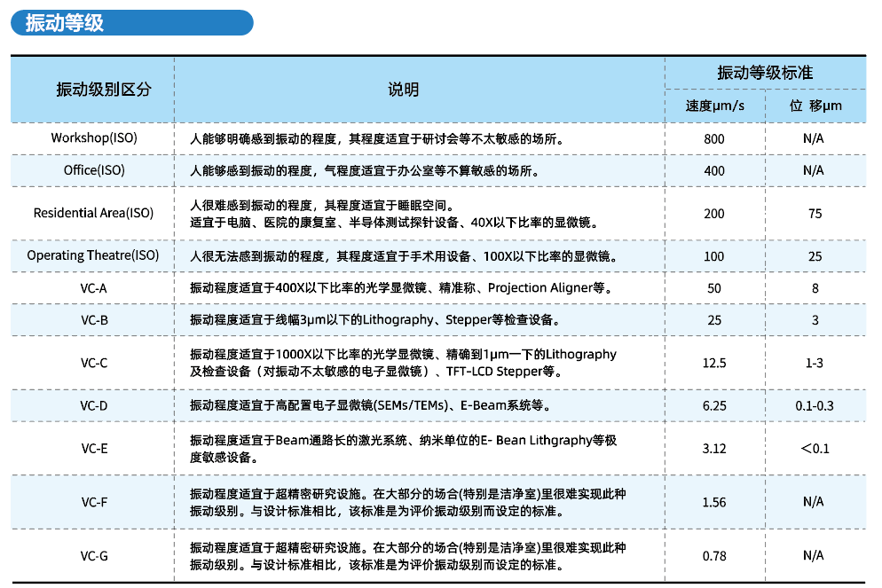Select the 75 displacement value
The width and height of the screenshot is (882, 588).
(x=815, y=213)
